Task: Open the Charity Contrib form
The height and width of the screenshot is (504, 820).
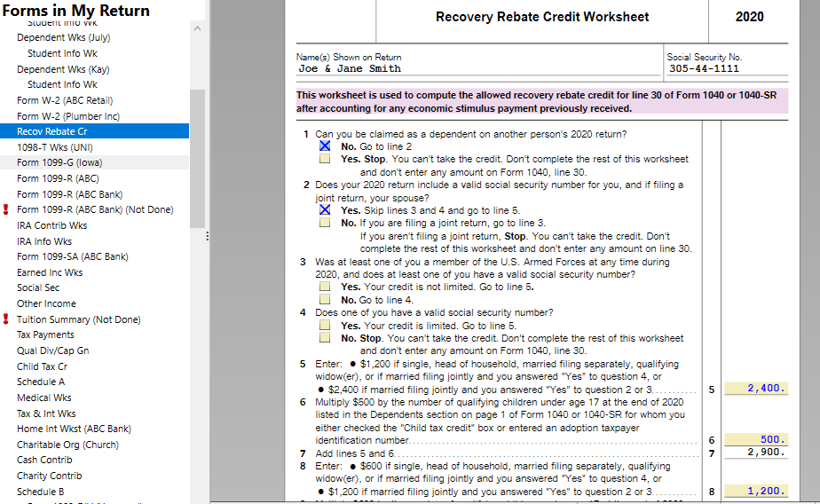Action: coord(49,476)
